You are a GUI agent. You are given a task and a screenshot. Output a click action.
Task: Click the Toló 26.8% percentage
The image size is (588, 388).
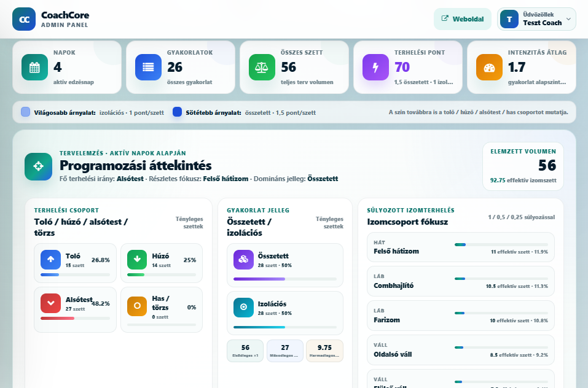(x=101, y=260)
